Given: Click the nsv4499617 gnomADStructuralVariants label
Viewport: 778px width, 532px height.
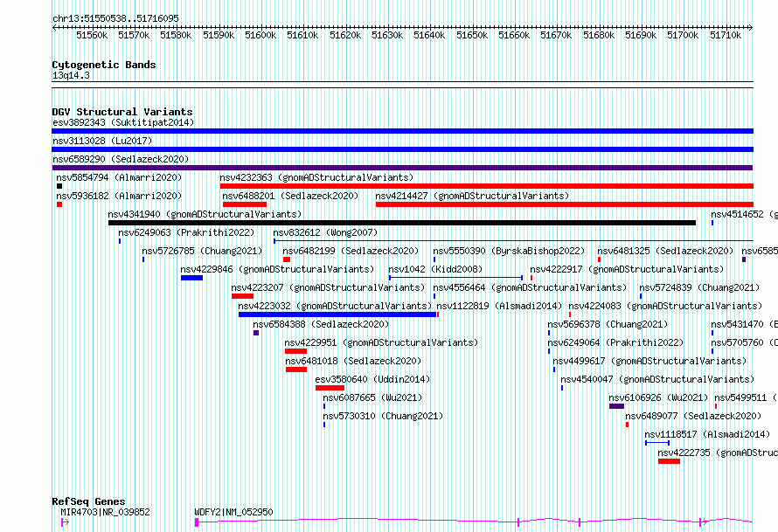Looking at the screenshot, I should coord(650,361).
